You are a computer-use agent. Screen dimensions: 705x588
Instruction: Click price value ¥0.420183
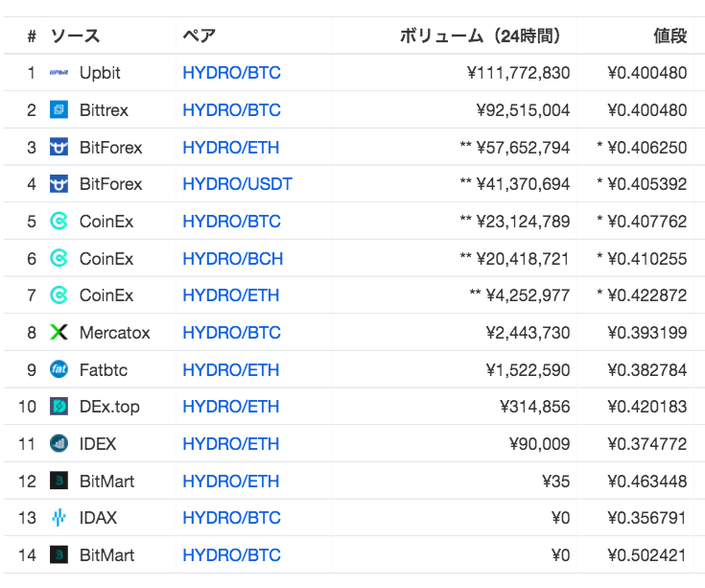click(x=647, y=407)
